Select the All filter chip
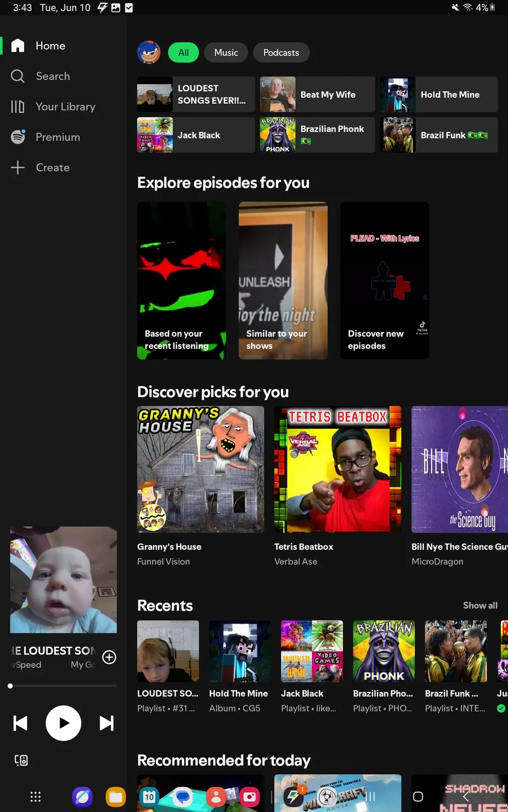The height and width of the screenshot is (812, 508). [x=183, y=52]
